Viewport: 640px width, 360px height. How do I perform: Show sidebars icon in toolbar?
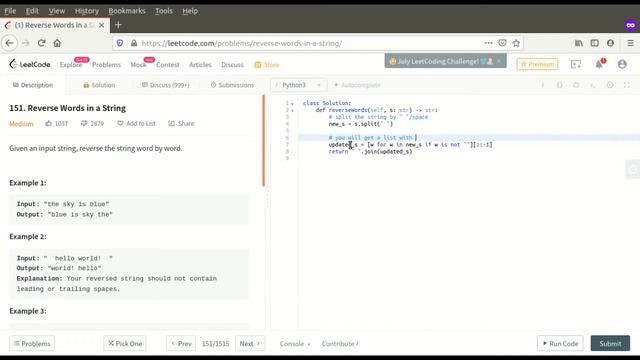[595, 43]
